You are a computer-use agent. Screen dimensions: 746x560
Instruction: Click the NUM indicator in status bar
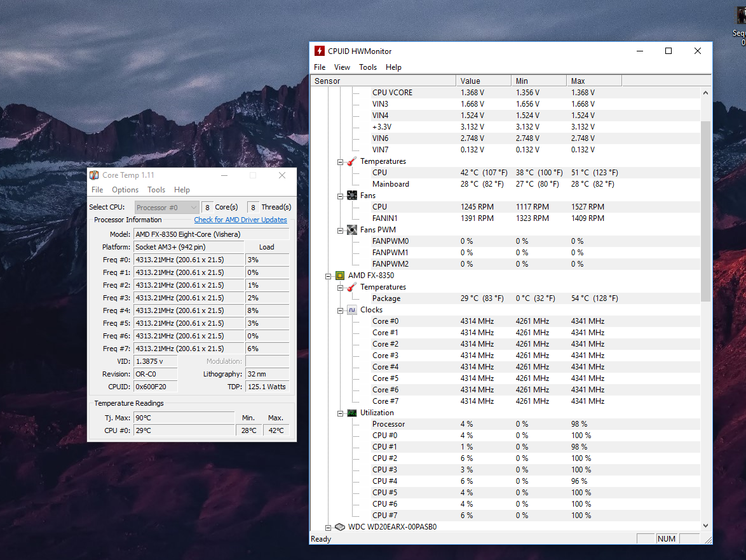tap(667, 538)
